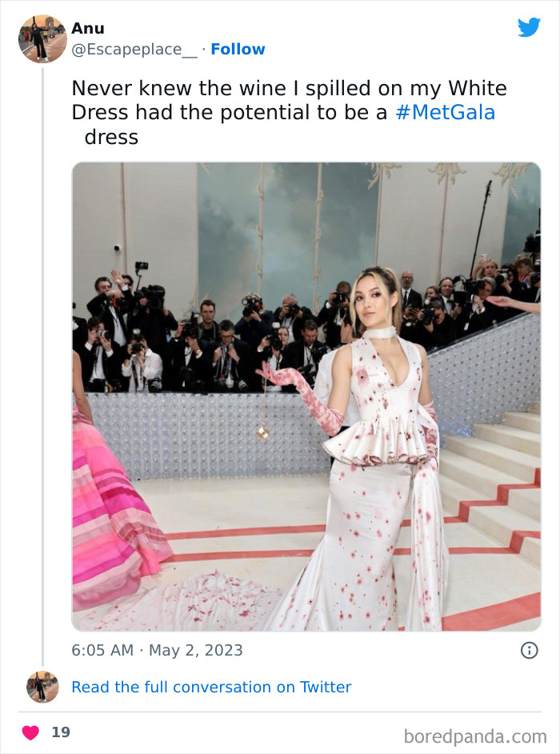
Task: Click the tweet text about spilled wine
Action: click(x=289, y=113)
